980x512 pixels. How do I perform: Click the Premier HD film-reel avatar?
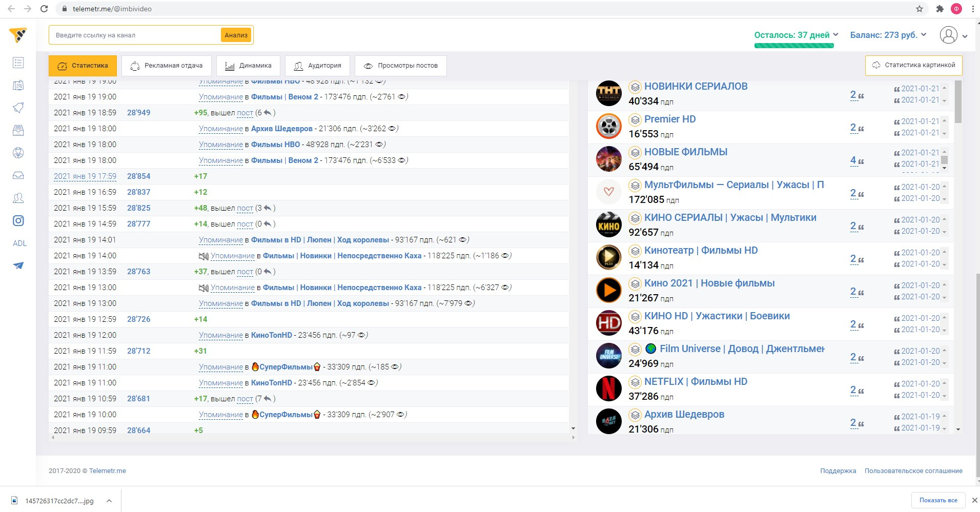point(609,126)
